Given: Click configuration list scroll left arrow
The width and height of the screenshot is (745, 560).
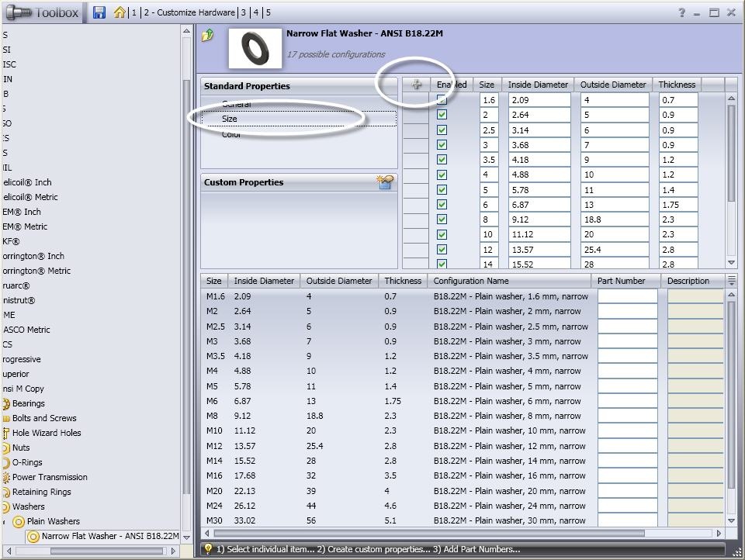Looking at the screenshot, I should point(206,534).
